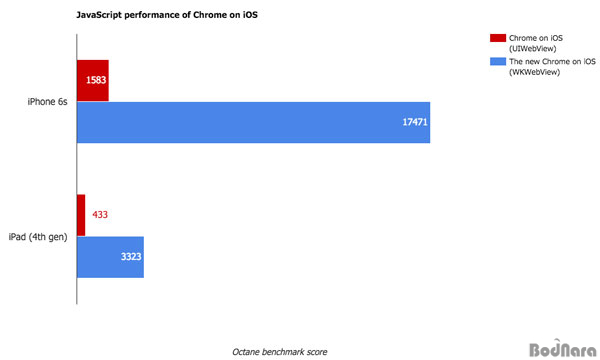This screenshot has height=360, width=600.
Task: Click the (WKWebView) text in legend
Action: pos(535,72)
